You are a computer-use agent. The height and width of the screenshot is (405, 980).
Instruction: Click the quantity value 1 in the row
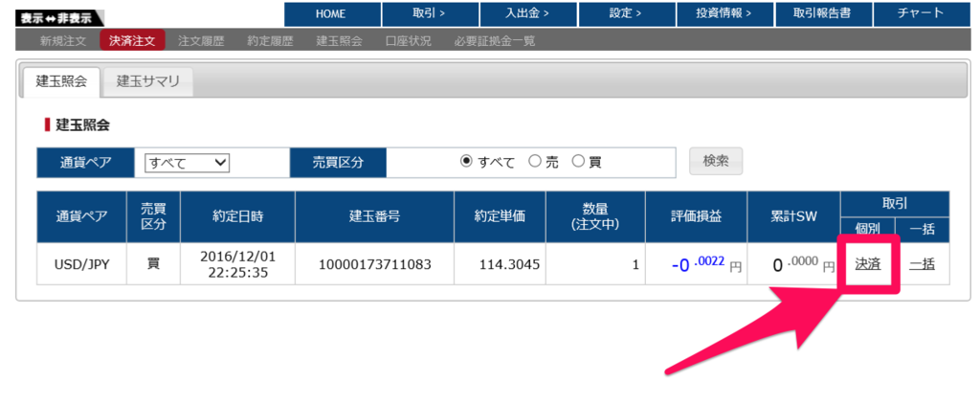[x=635, y=264]
